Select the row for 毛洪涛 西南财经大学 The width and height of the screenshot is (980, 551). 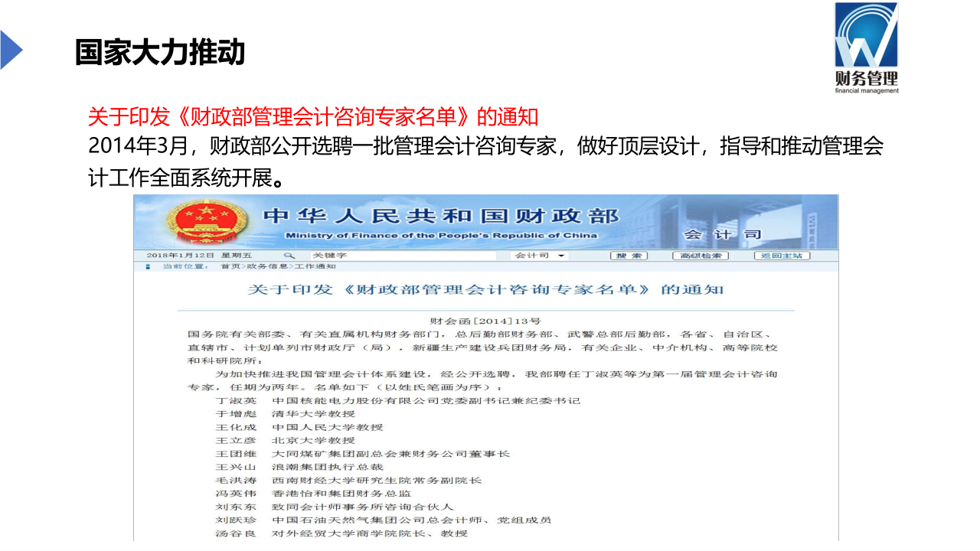[x=348, y=481]
